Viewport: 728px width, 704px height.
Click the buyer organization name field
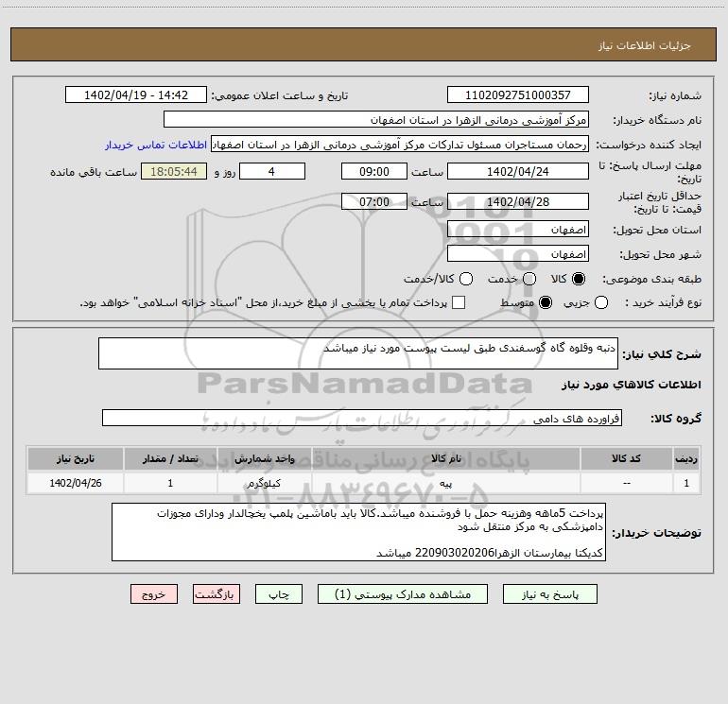coord(376,120)
